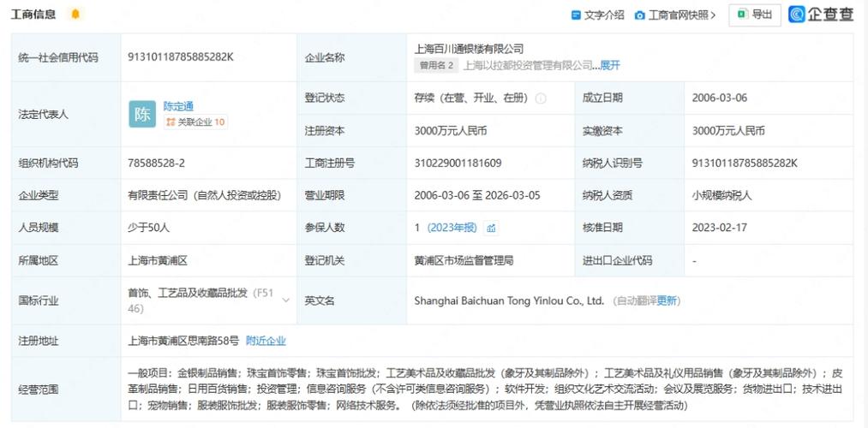Image resolution: width=868 pixels, height=428 pixels.
Task: Select 少于50人 staff size value
Action: coord(148,228)
